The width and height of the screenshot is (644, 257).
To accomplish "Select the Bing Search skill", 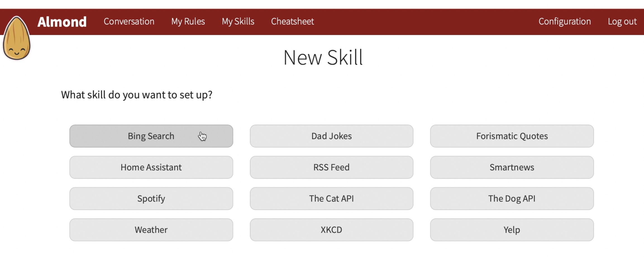I will click(x=151, y=136).
